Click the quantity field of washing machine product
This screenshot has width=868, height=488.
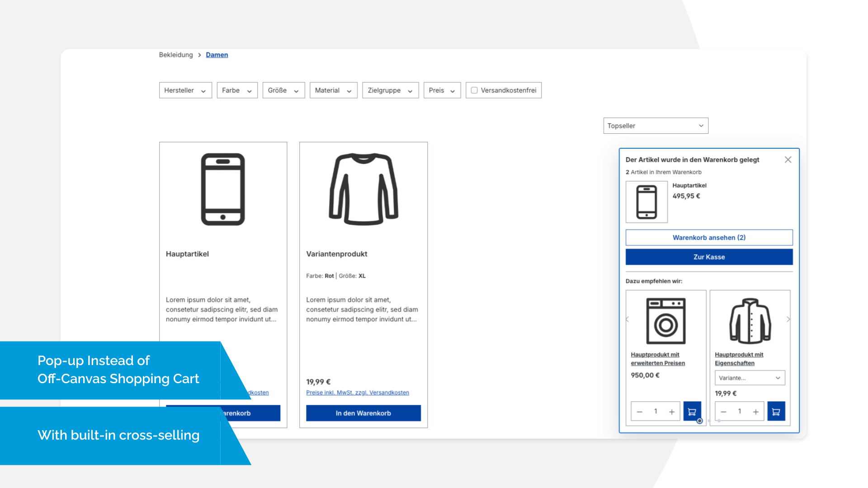click(x=656, y=412)
